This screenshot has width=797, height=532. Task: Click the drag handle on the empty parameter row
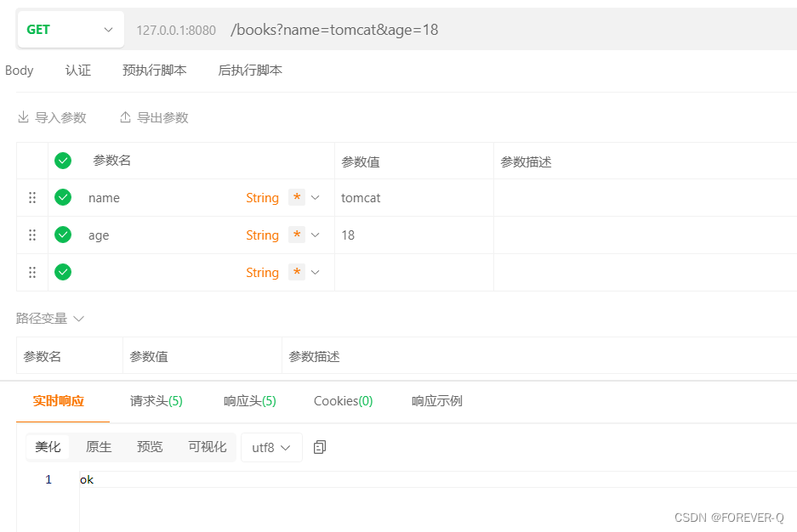click(31, 272)
